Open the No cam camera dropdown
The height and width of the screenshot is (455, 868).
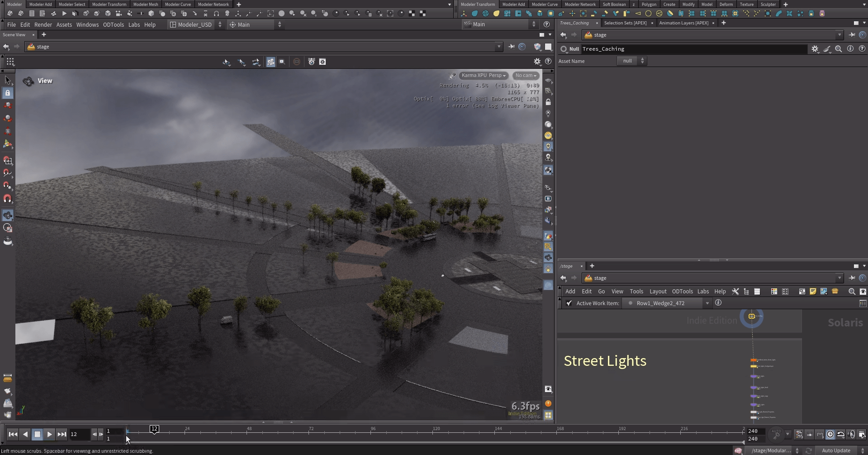[526, 76]
